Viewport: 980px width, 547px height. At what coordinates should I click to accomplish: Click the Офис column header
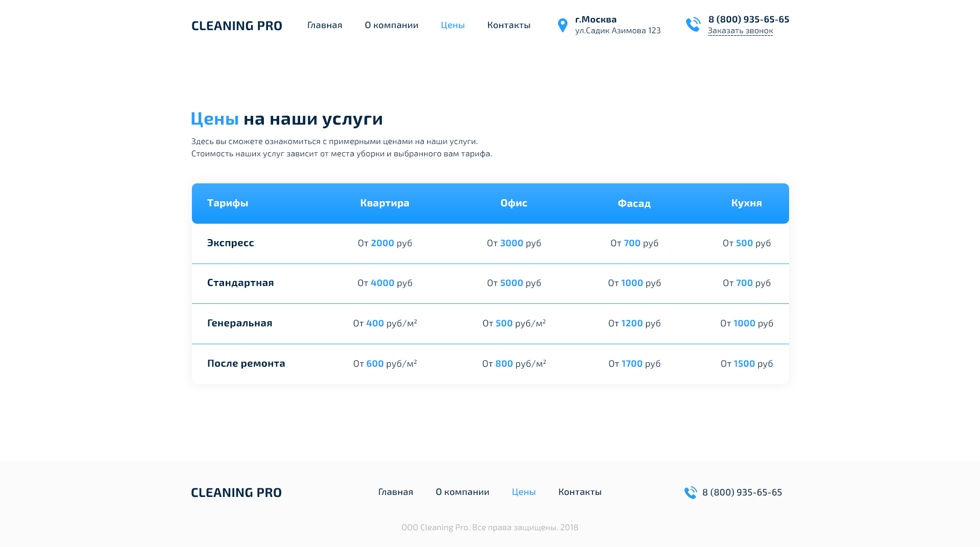click(514, 203)
